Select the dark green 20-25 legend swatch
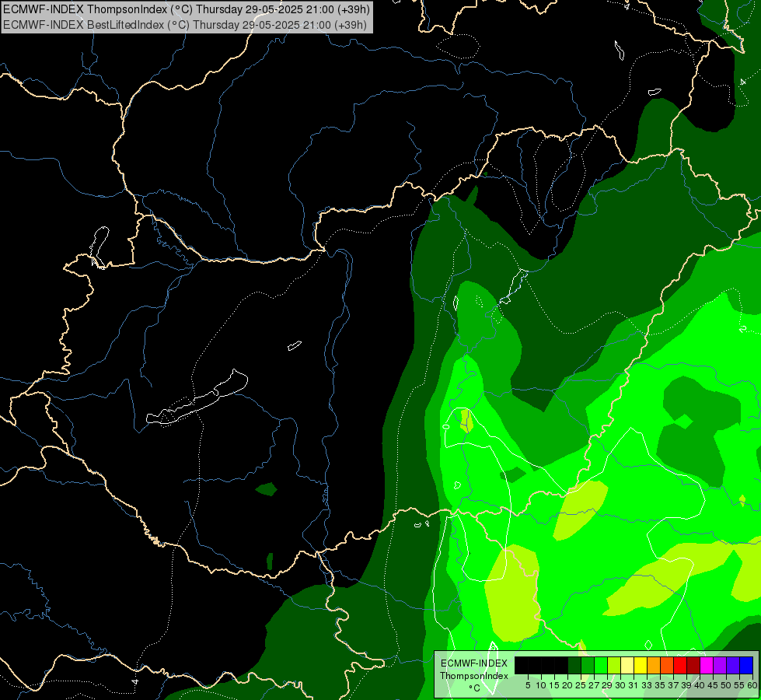The width and height of the screenshot is (761, 700). pyautogui.click(x=574, y=665)
